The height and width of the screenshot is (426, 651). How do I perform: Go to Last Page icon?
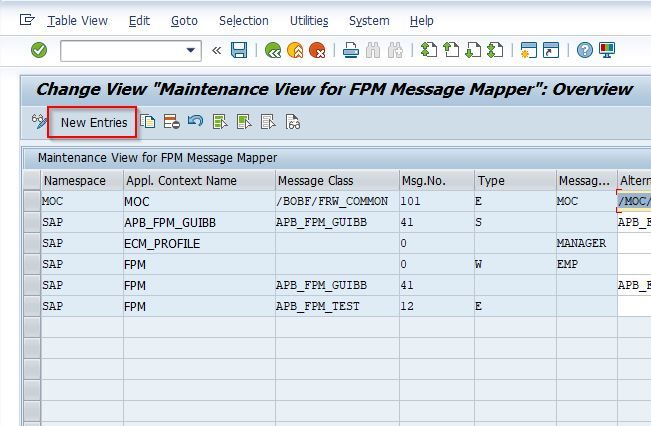coord(495,51)
